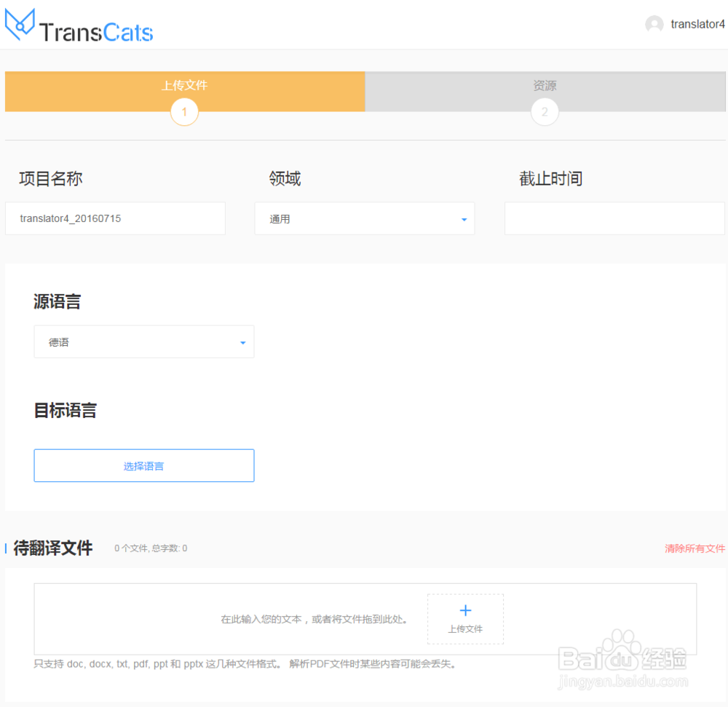The height and width of the screenshot is (707, 728).
Task: Click the translator4 avatar icon
Action: (x=653, y=23)
